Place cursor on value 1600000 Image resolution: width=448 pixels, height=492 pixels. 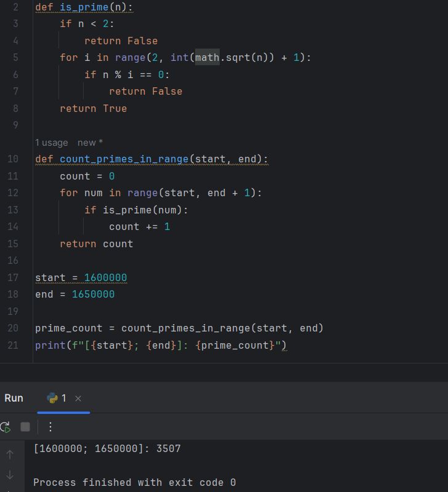(105, 277)
